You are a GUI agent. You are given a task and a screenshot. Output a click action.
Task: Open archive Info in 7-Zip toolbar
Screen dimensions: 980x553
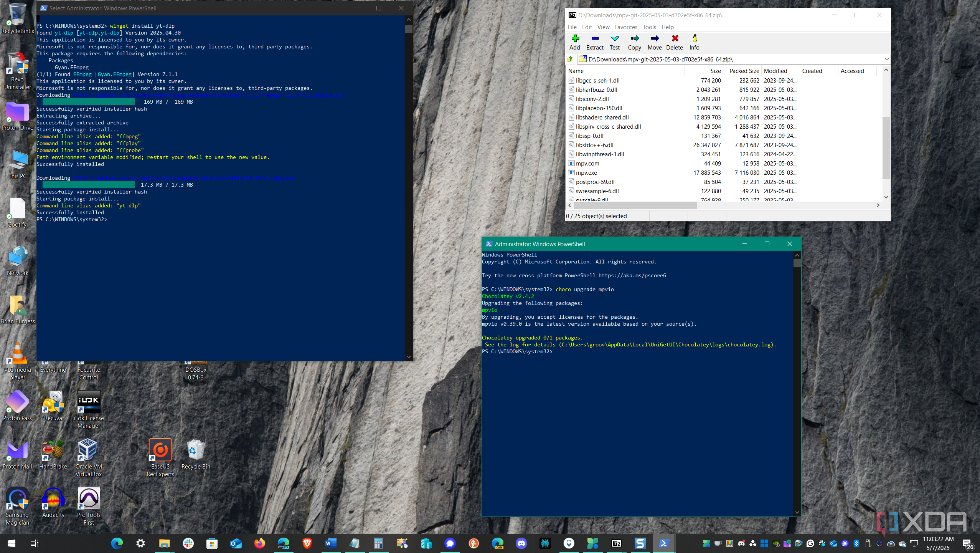[x=695, y=42]
